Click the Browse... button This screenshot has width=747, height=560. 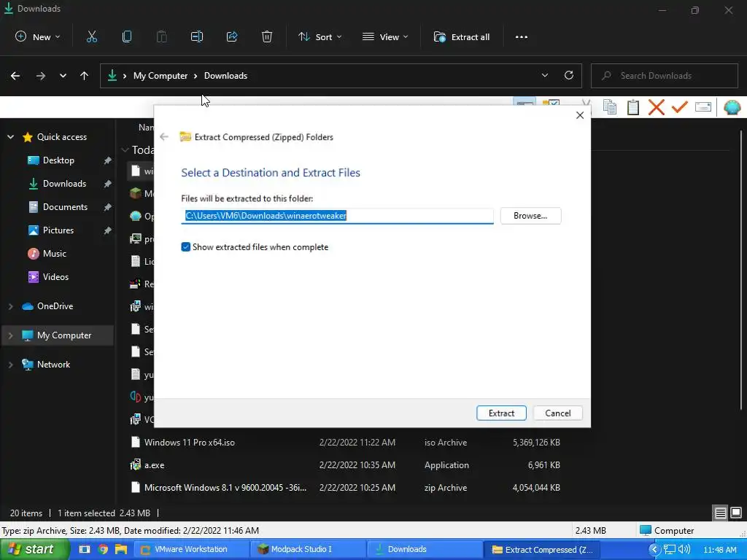coord(530,216)
